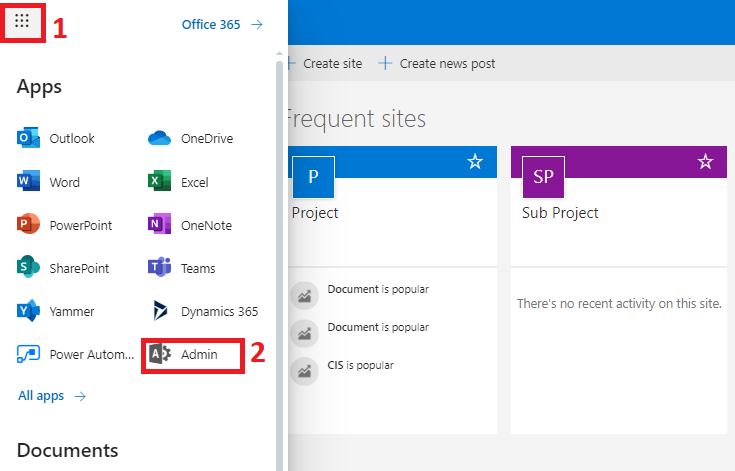Click the Create news post button

point(437,64)
